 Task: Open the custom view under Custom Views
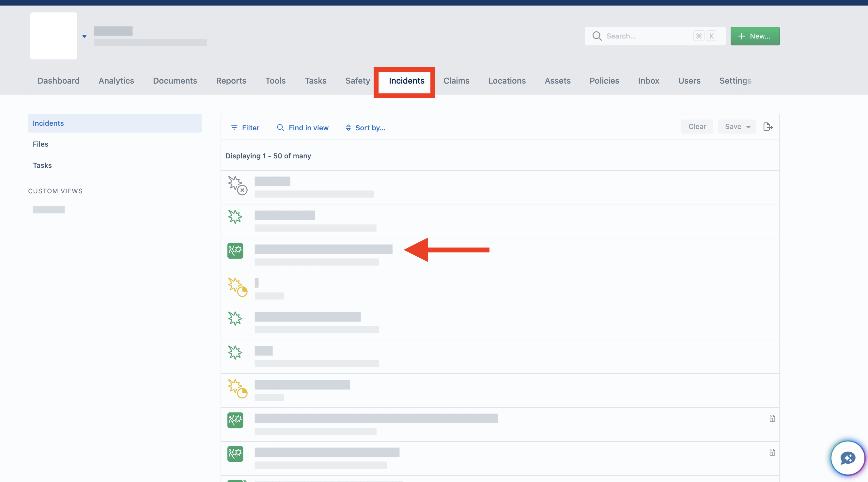[x=49, y=209]
